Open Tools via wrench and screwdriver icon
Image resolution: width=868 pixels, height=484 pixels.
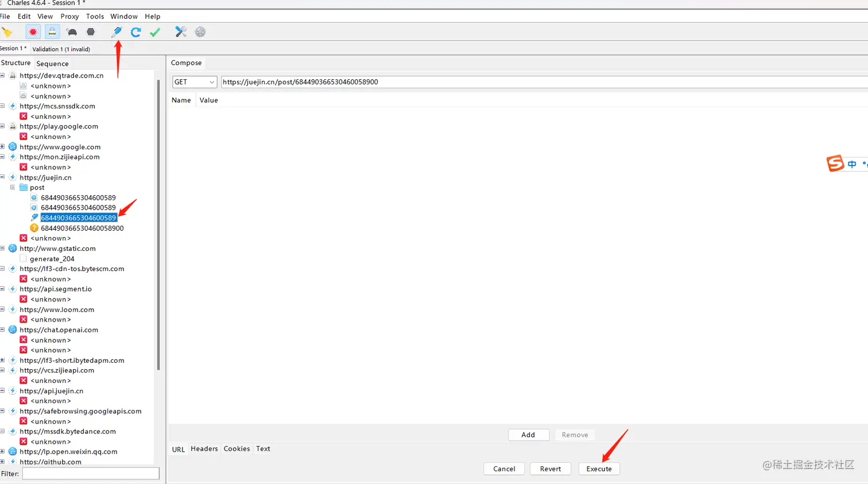[181, 32]
